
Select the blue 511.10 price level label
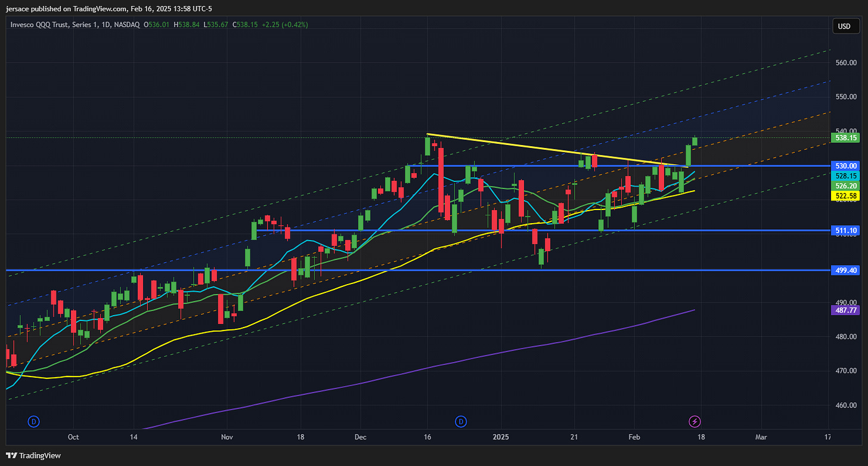coord(846,230)
